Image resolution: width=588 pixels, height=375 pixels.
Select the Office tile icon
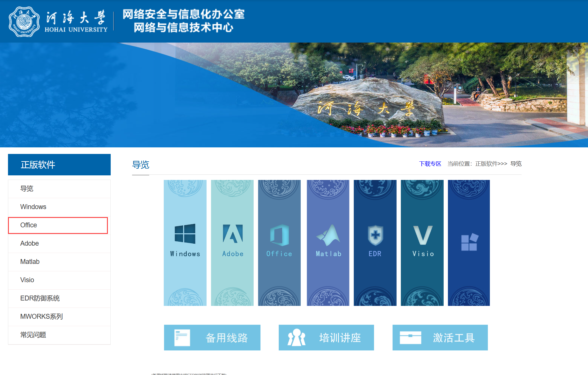[x=279, y=235]
